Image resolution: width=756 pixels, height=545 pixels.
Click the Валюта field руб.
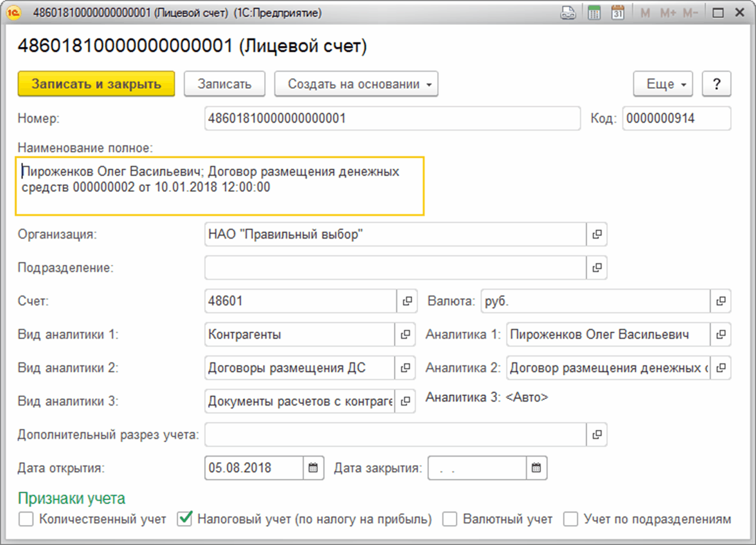(x=595, y=301)
